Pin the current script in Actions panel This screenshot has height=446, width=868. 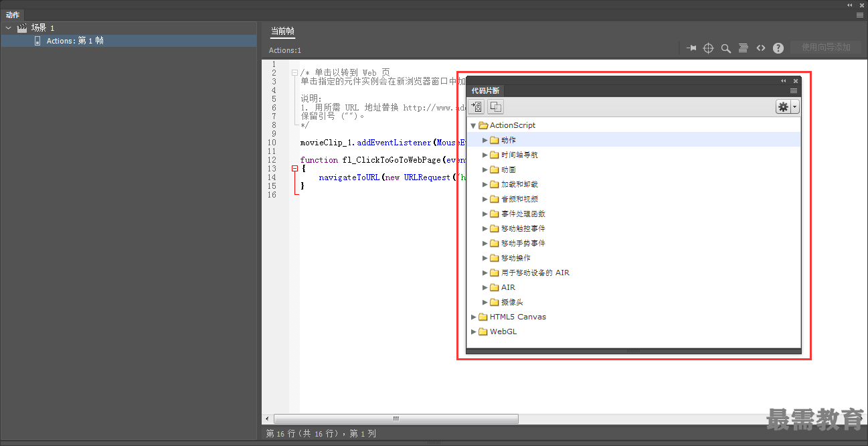click(691, 48)
